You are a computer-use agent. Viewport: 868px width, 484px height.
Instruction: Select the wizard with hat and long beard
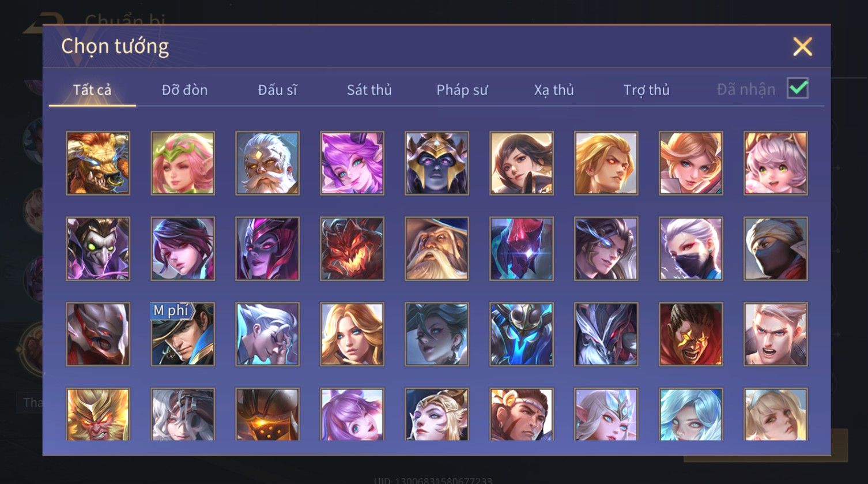pyautogui.click(x=437, y=249)
